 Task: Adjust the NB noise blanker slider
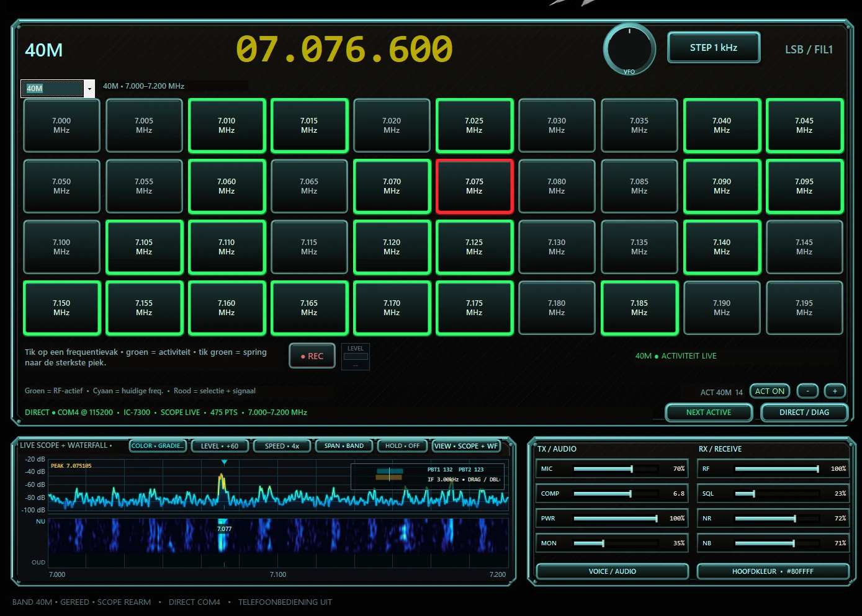pos(777,543)
